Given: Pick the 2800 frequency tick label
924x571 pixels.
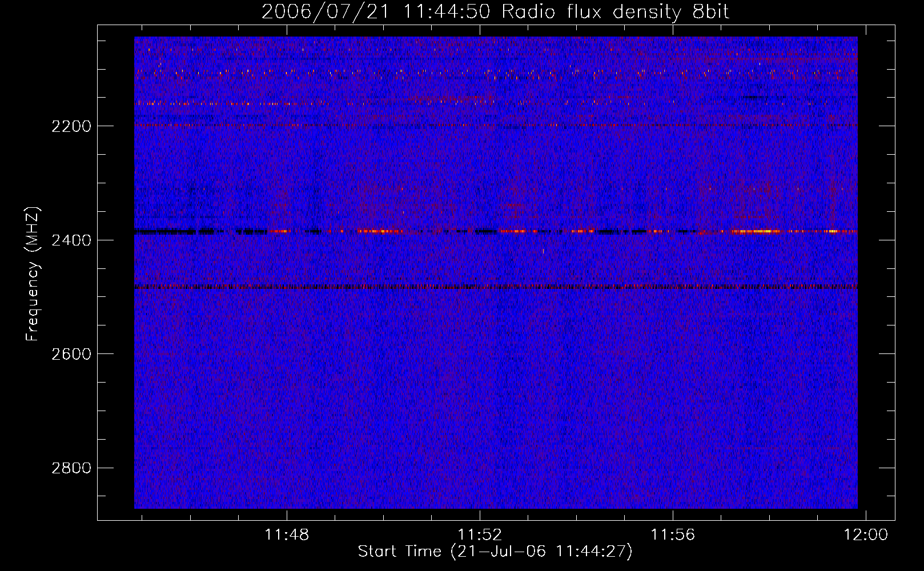Looking at the screenshot, I should (x=71, y=468).
